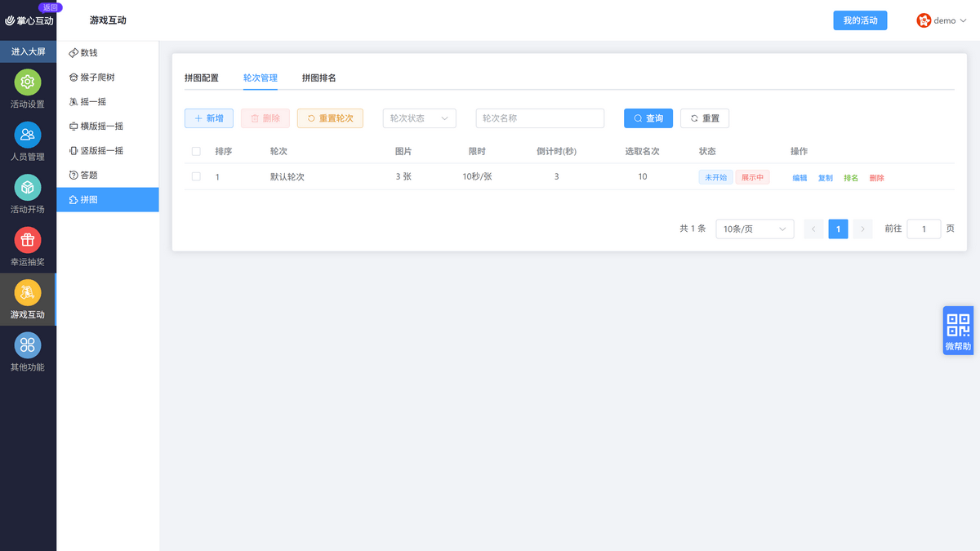Open the 轮次状态 dropdown
Viewport: 980px width, 551px height.
420,118
